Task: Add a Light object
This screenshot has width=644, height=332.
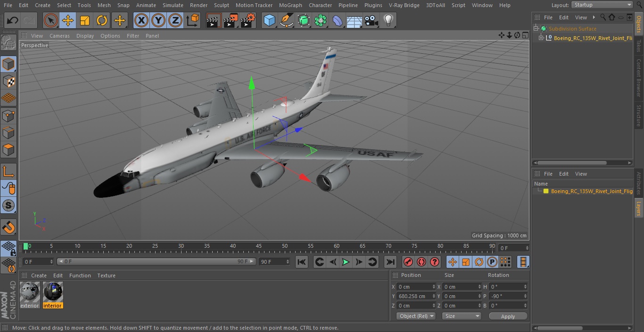Action: (x=388, y=20)
